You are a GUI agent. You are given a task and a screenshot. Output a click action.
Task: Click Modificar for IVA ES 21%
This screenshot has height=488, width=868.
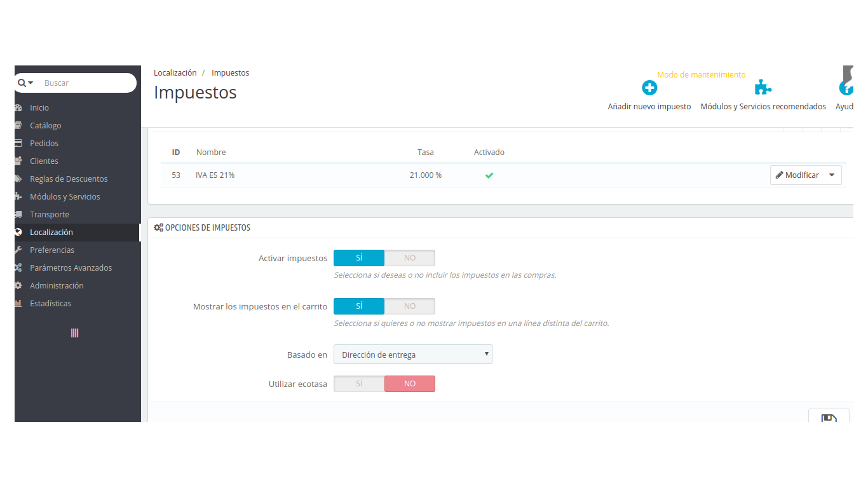click(x=797, y=175)
